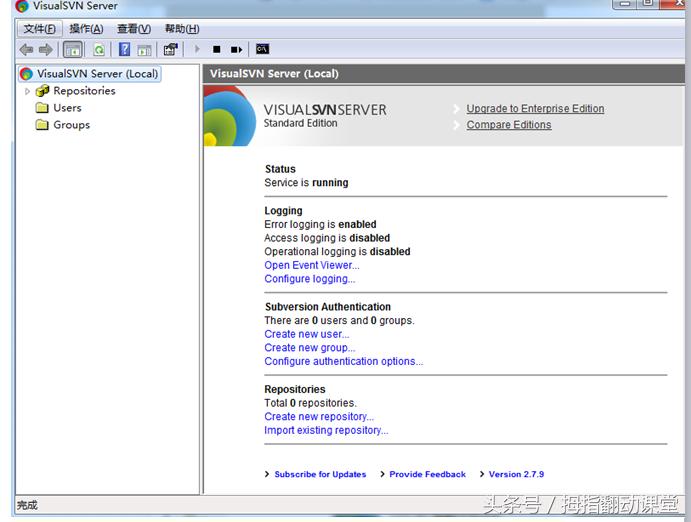Open the command prompt toolbar icon

262,49
